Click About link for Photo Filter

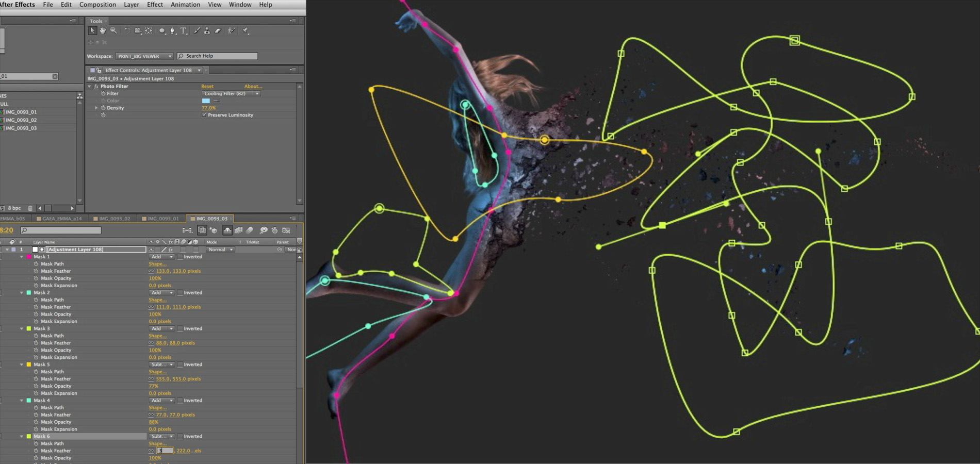(x=253, y=87)
